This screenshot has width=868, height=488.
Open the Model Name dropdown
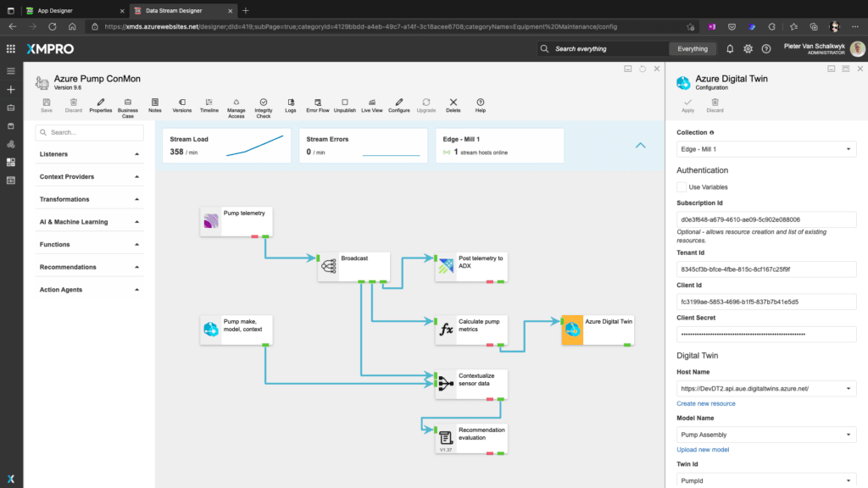tap(766, 435)
